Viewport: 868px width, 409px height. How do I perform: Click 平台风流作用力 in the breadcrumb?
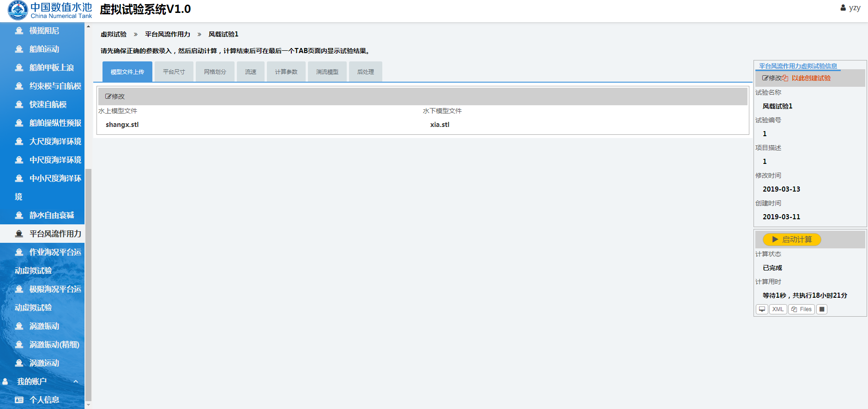(x=168, y=34)
